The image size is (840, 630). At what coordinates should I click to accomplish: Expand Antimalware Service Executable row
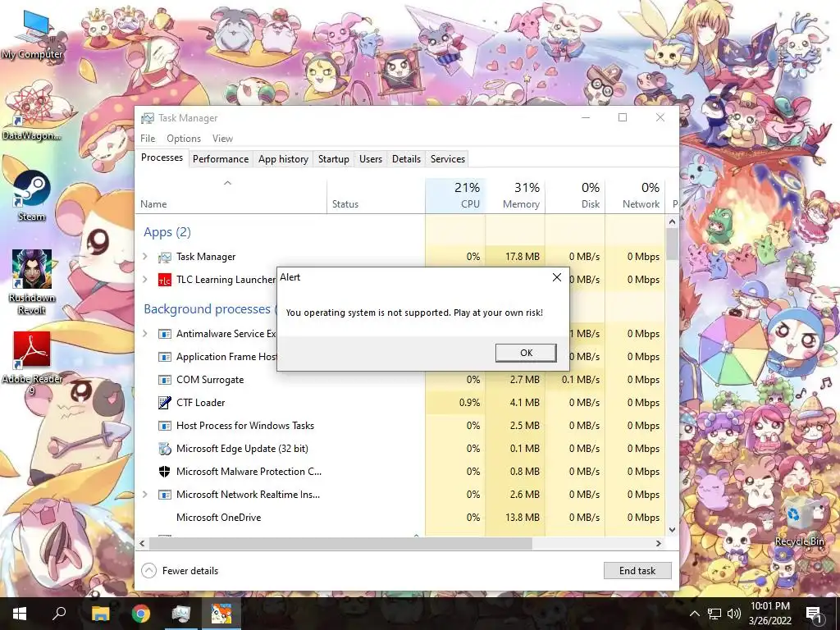[x=144, y=334]
